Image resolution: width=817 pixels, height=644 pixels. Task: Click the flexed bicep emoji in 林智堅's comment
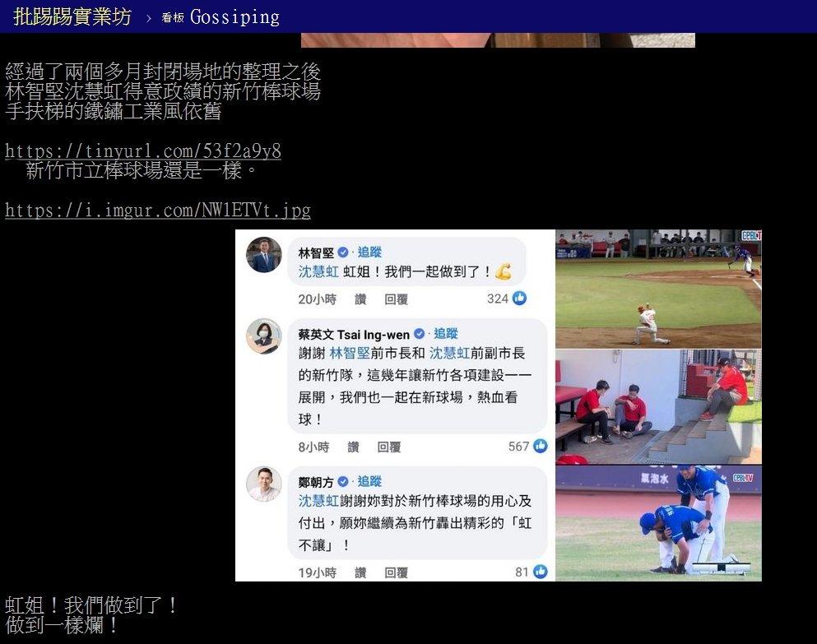pos(503,271)
